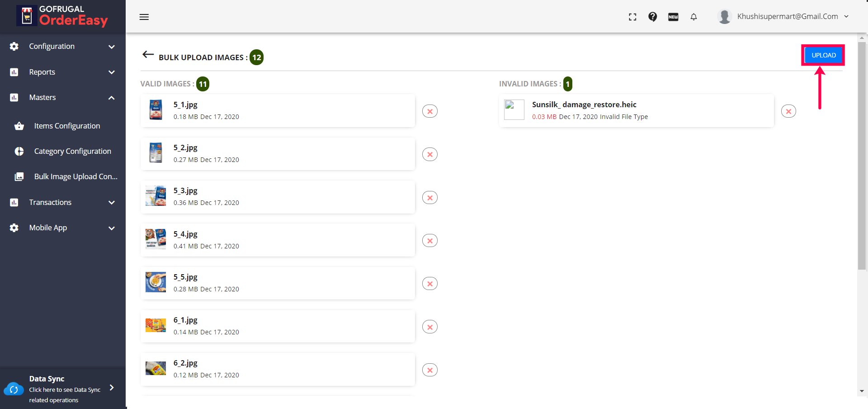Expand the Reports menu chevron

click(x=112, y=72)
